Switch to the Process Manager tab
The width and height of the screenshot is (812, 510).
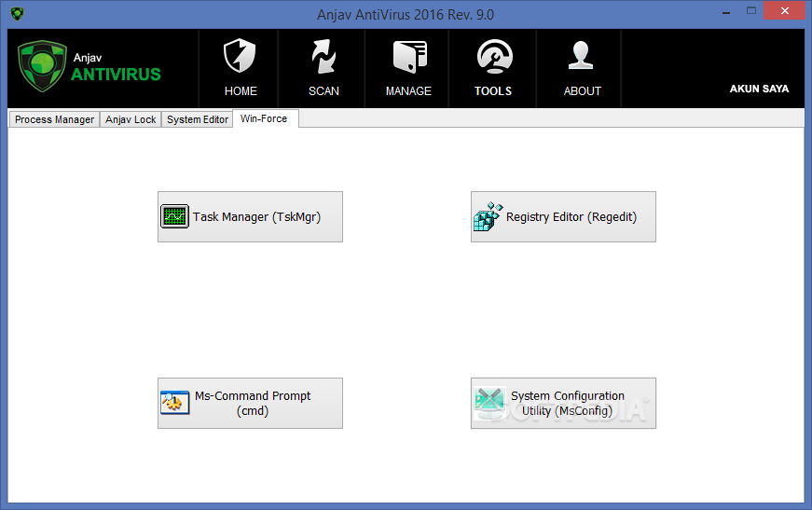click(x=54, y=119)
